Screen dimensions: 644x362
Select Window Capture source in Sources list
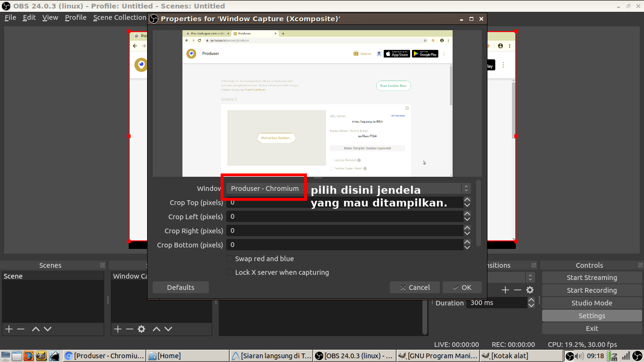tap(130, 276)
